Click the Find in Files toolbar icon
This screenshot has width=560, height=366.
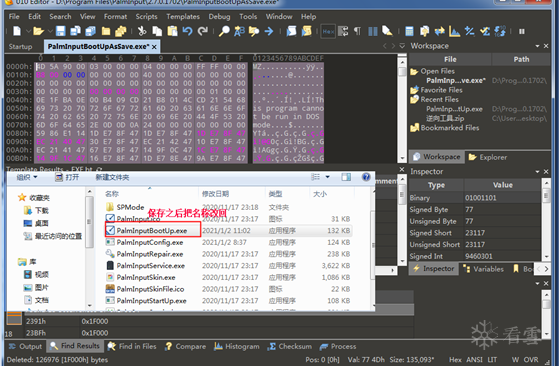pyautogui.click(x=254, y=31)
